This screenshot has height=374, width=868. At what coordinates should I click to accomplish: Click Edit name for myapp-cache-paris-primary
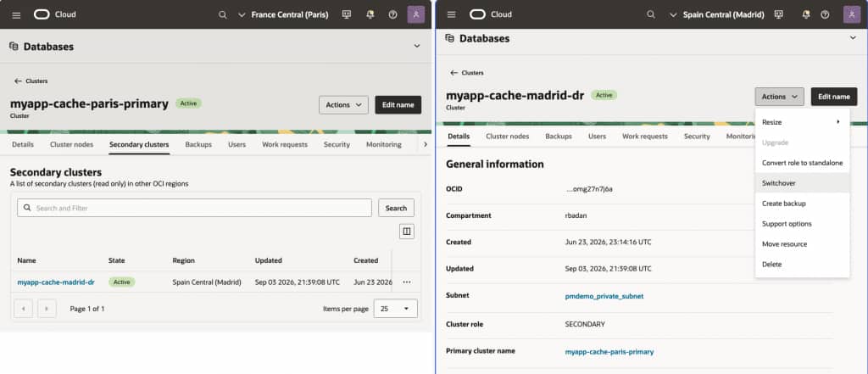tap(398, 104)
